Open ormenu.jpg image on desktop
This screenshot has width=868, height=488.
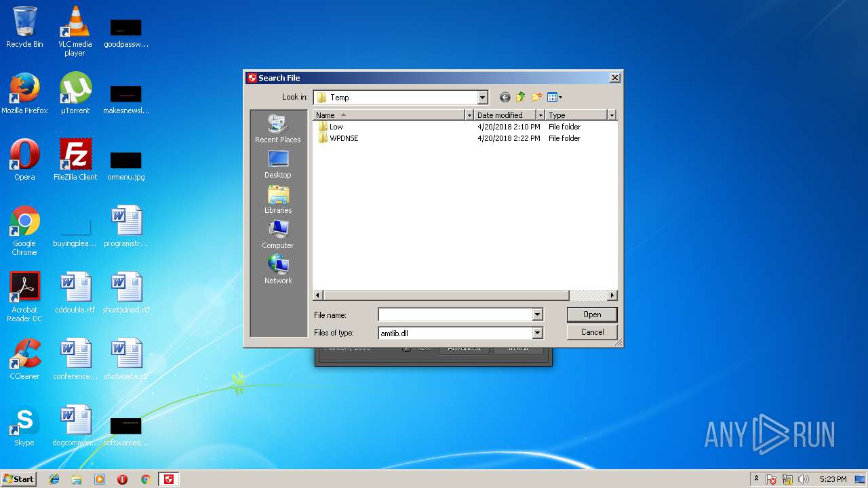126,166
